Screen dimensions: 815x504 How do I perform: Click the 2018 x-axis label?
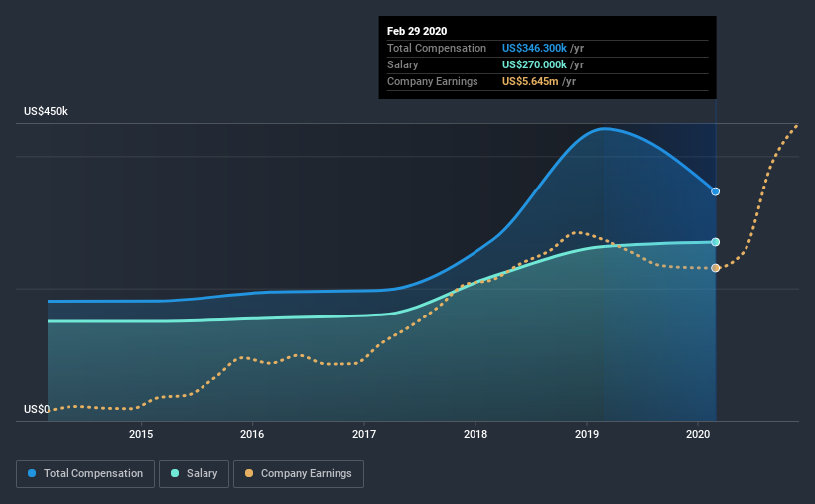tap(475, 434)
